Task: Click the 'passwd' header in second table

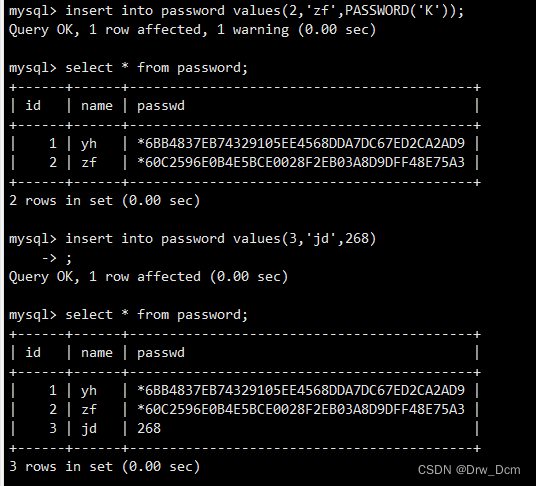Action: [161, 353]
